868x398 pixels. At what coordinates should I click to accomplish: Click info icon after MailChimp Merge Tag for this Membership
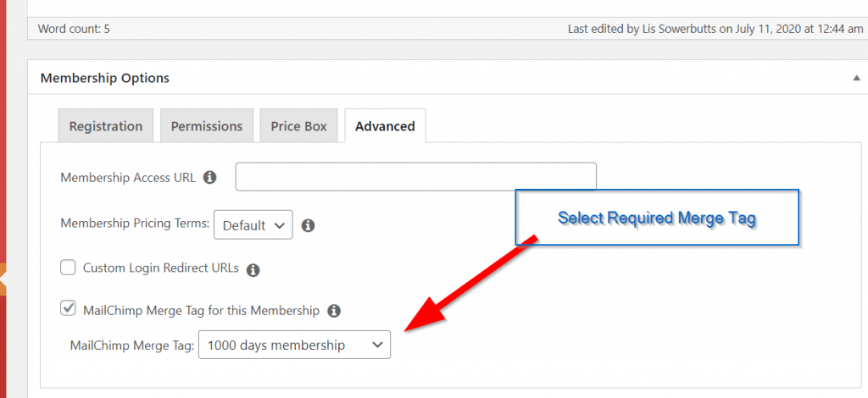pyautogui.click(x=334, y=311)
